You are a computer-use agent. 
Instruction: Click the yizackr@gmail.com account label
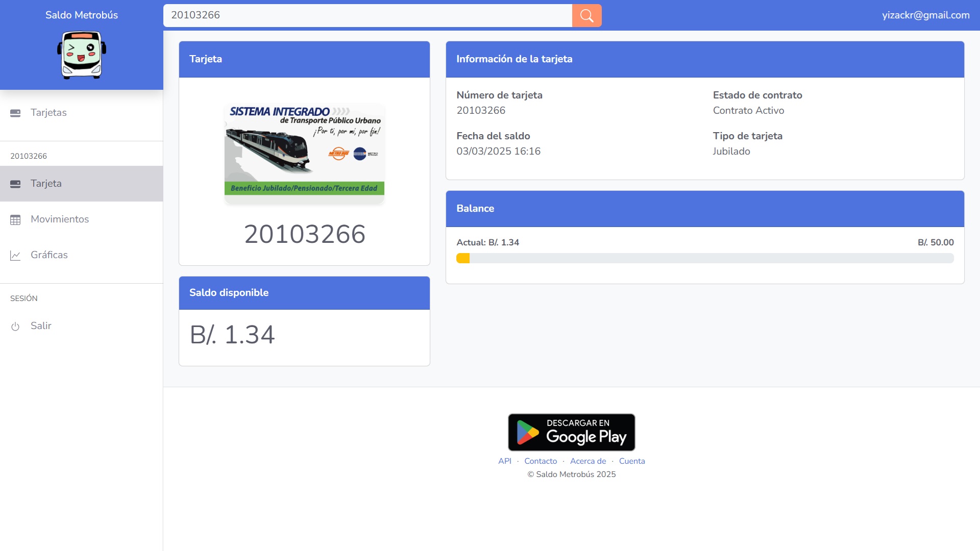point(926,15)
